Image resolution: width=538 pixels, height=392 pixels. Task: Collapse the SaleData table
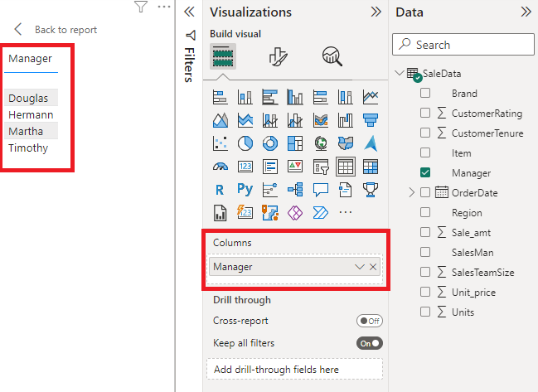pos(400,73)
